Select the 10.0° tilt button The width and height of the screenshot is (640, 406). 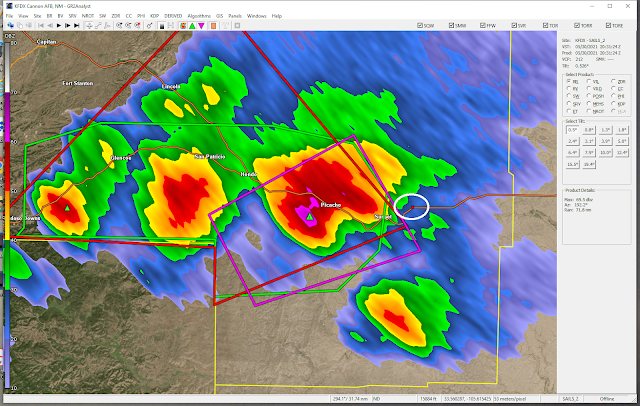[605, 153]
